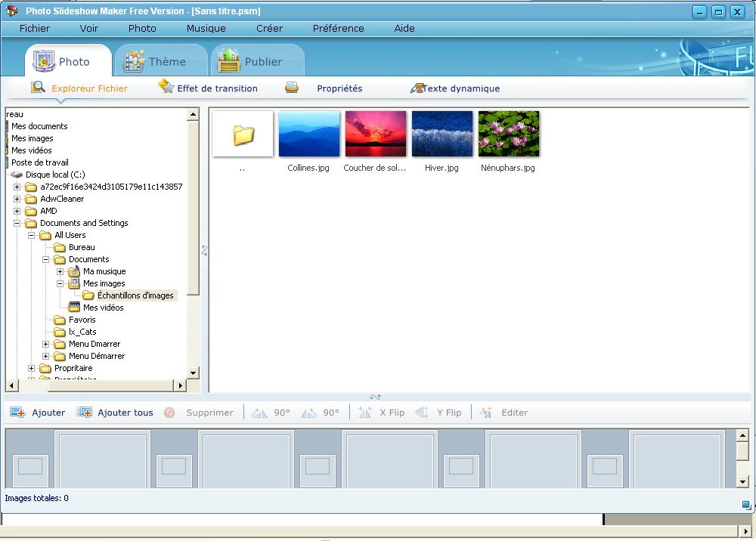
Task: Collapse the Documents and Settings folder
Action: click(17, 223)
